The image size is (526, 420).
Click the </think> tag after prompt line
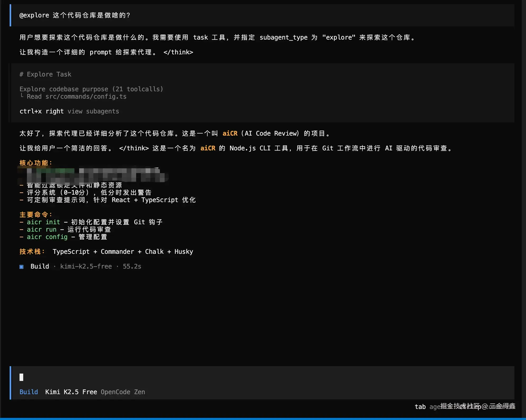pyautogui.click(x=178, y=52)
